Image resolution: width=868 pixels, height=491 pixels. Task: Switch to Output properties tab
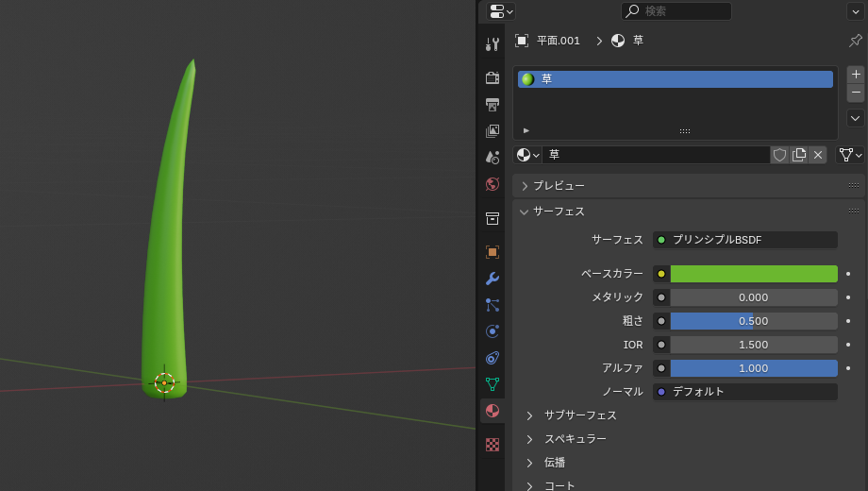pyautogui.click(x=492, y=104)
